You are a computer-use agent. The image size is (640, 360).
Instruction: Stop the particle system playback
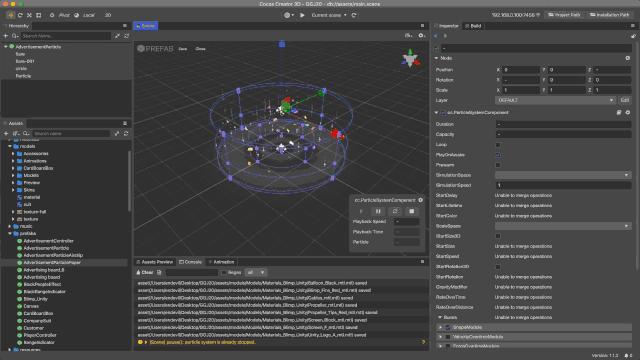[x=411, y=211]
